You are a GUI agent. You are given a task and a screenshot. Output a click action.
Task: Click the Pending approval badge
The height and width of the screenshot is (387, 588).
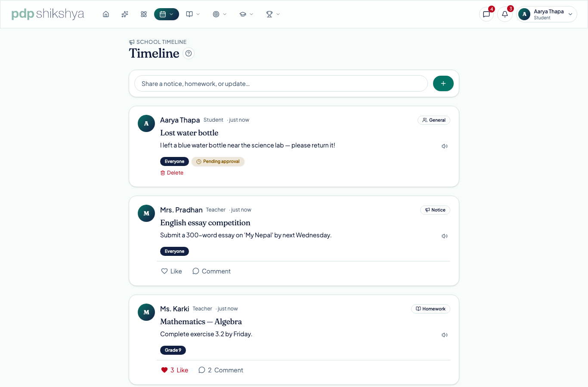coord(218,162)
